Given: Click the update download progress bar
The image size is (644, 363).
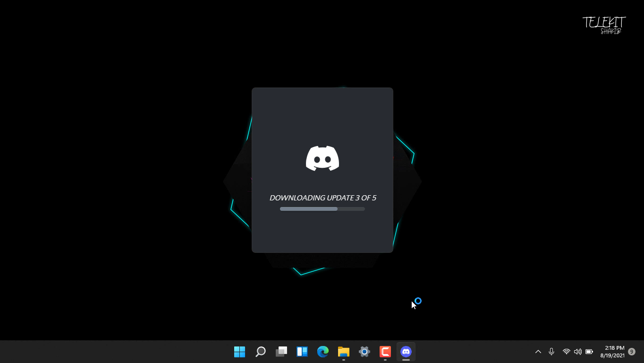Looking at the screenshot, I should [x=322, y=209].
